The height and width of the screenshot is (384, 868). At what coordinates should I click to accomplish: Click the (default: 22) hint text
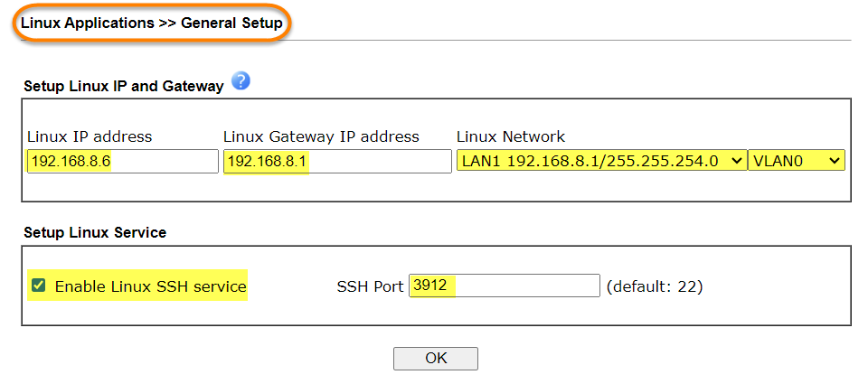click(655, 286)
